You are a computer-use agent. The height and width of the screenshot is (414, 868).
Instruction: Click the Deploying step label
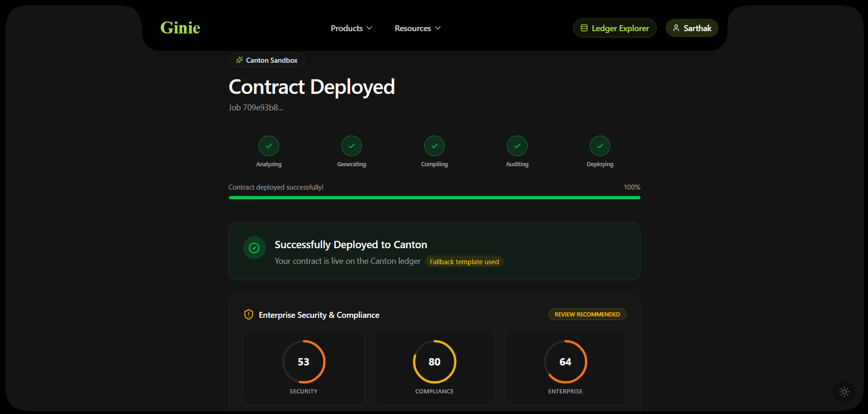600,164
